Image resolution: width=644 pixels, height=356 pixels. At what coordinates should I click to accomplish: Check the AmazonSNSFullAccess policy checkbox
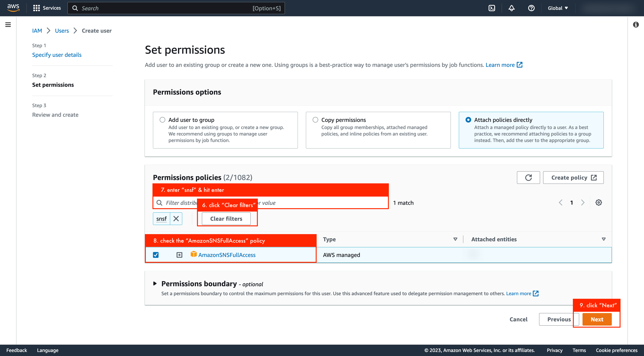156,255
